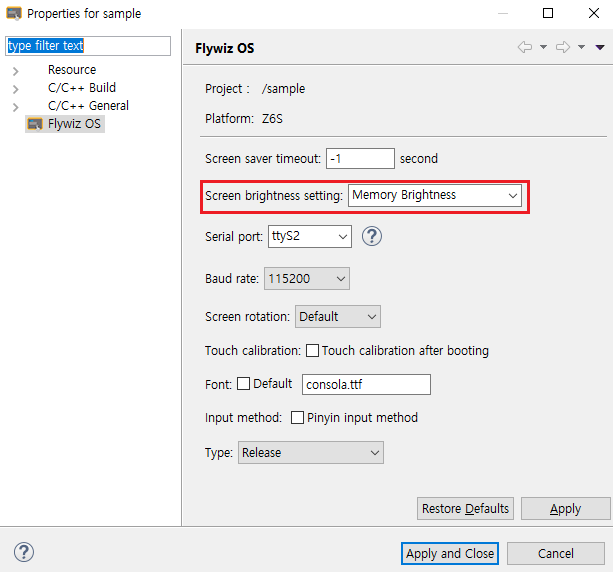Check the Default font checkbox
The image size is (613, 572).
[x=243, y=384]
